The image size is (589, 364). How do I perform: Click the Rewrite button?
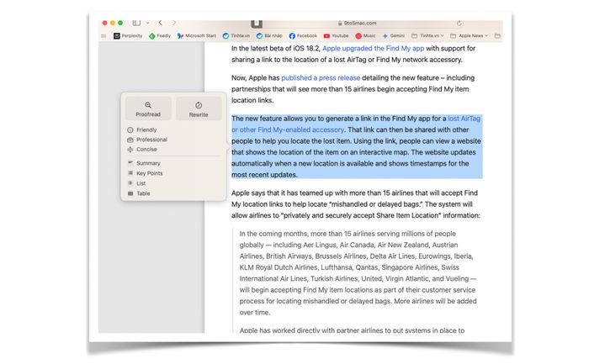[x=199, y=108]
